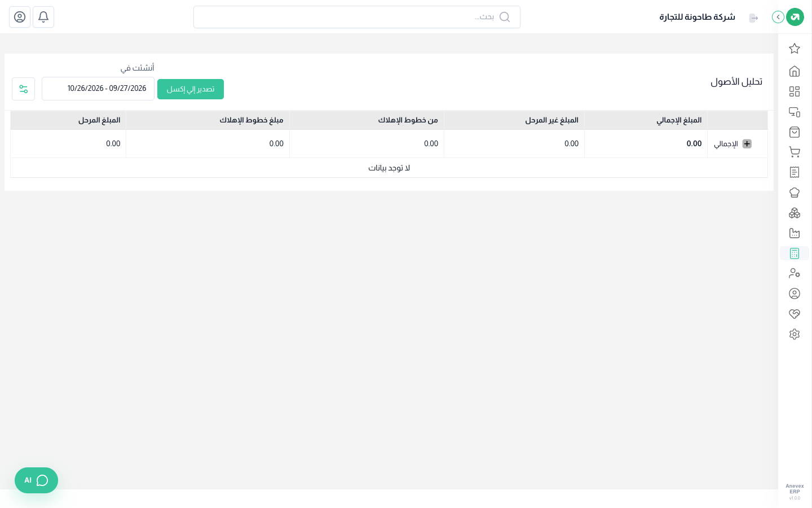Open the date range picker field
Image resolution: width=812 pixels, height=508 pixels.
coord(98,89)
